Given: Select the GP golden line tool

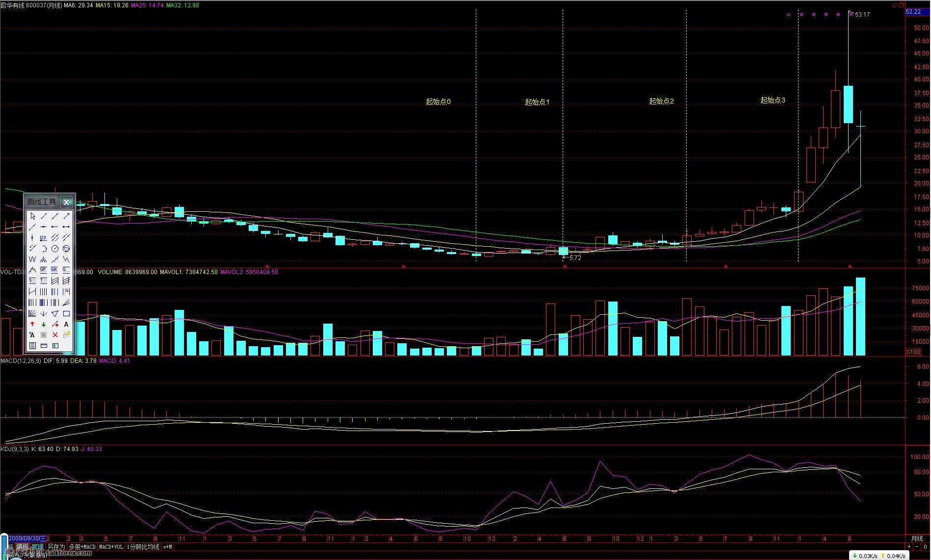Looking at the screenshot, I should (44, 270).
